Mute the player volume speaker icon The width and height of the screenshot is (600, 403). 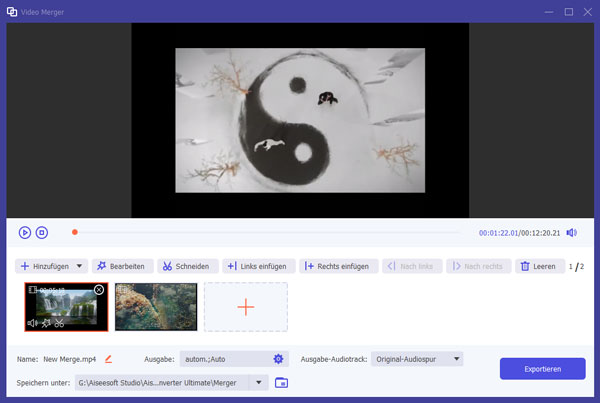(571, 233)
